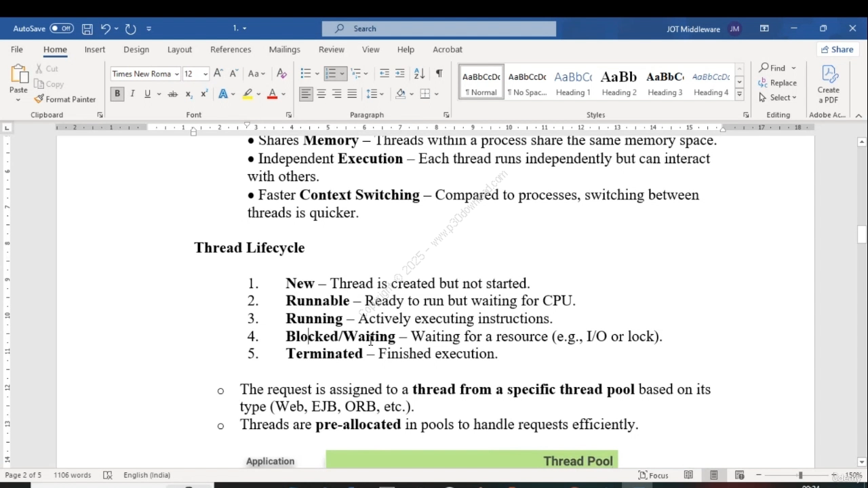Viewport: 868px width, 488px height.
Task: Open the ribbon display options
Action: pos(764,28)
